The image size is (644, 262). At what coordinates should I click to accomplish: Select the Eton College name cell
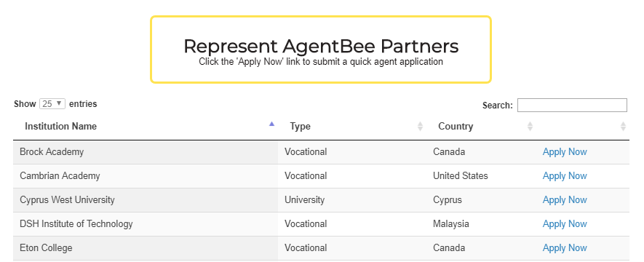(x=46, y=248)
